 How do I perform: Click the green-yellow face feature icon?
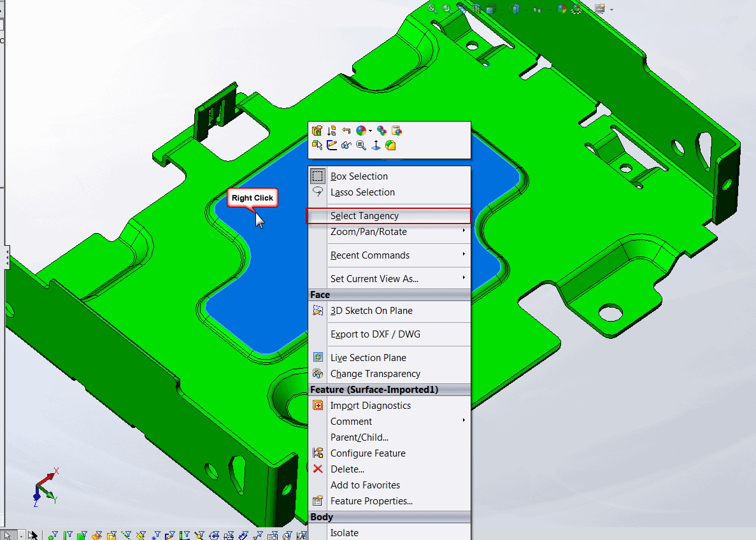tap(390, 145)
